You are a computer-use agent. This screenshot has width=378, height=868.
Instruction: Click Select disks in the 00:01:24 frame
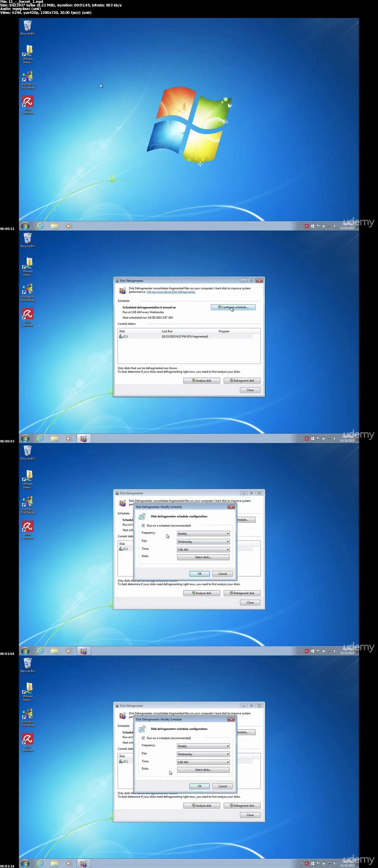point(203,770)
